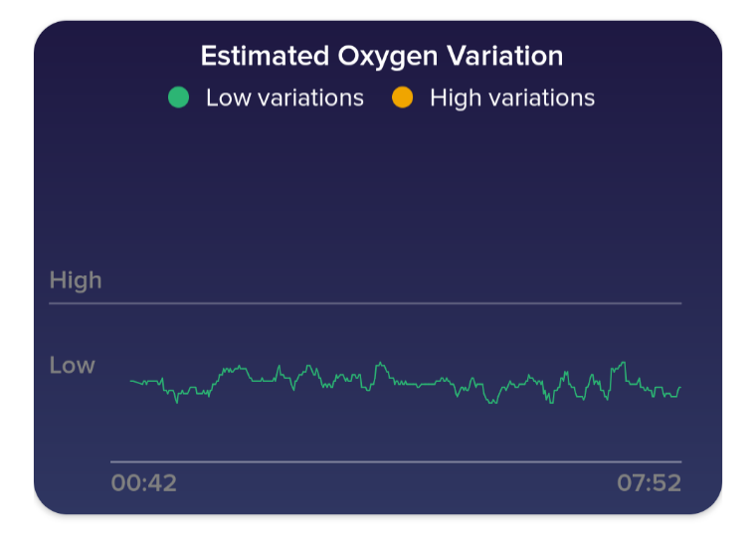The image size is (756, 545).
Task: Click the green Low variations legend dot
Action: (178, 98)
